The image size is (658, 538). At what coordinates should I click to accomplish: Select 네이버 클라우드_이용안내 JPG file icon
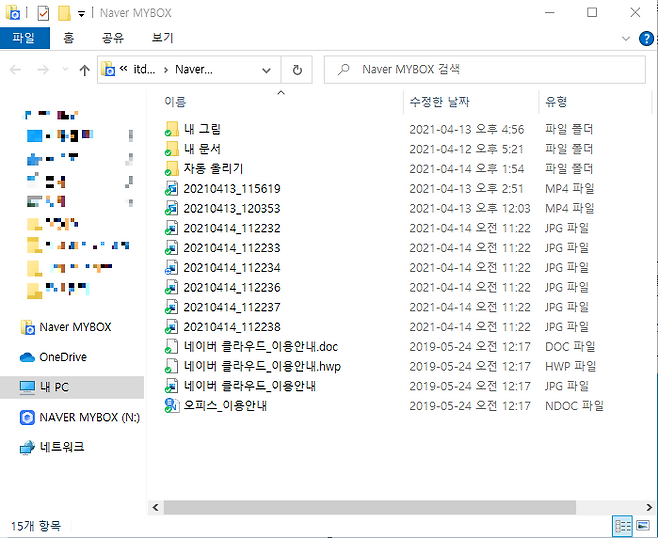click(171, 386)
